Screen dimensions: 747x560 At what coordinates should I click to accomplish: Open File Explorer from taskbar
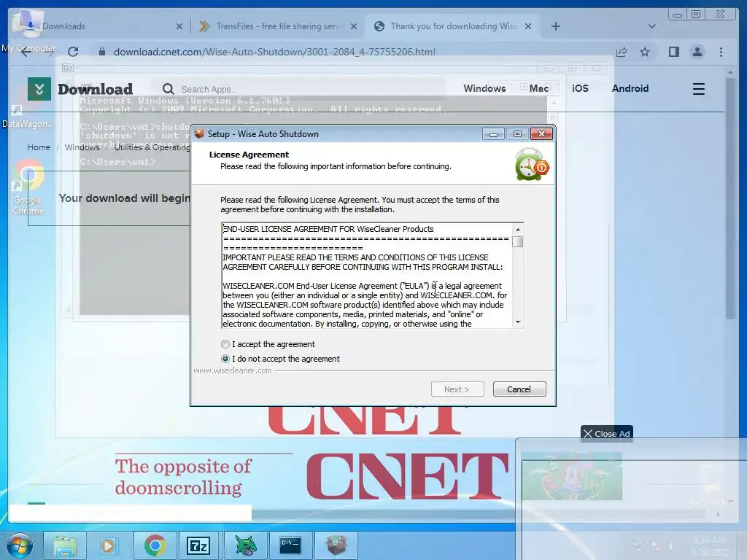(x=65, y=545)
